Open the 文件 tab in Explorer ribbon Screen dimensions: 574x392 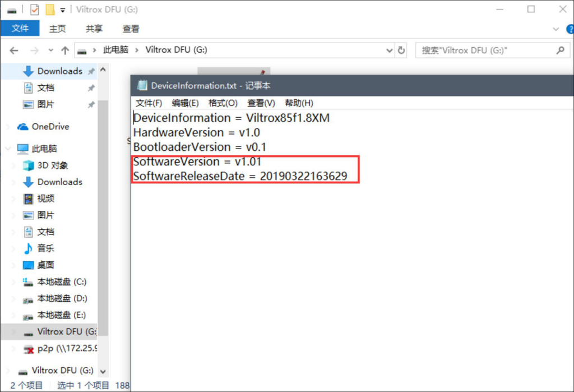[x=20, y=29]
